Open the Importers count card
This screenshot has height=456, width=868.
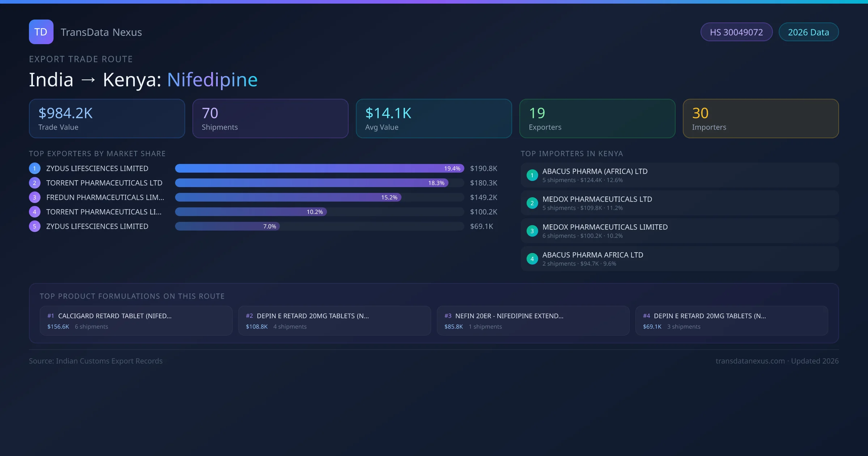(x=761, y=119)
